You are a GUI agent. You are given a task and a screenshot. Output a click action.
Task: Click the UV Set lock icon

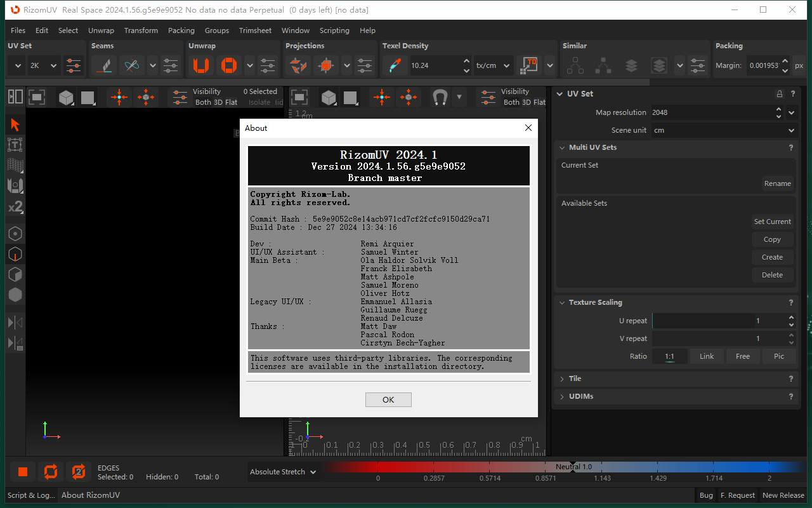coord(780,93)
